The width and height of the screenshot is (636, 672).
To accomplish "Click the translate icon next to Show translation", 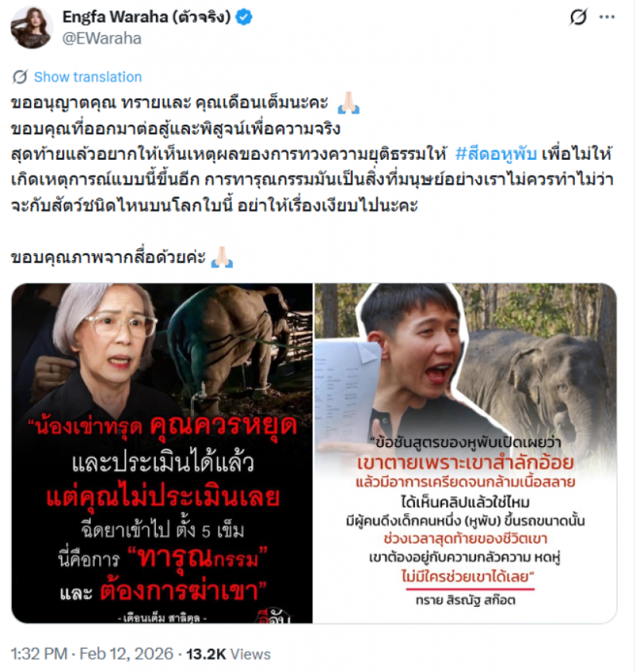I will point(20,77).
